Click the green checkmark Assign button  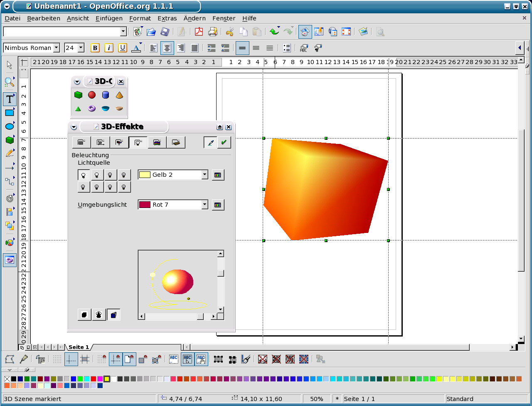[224, 142]
